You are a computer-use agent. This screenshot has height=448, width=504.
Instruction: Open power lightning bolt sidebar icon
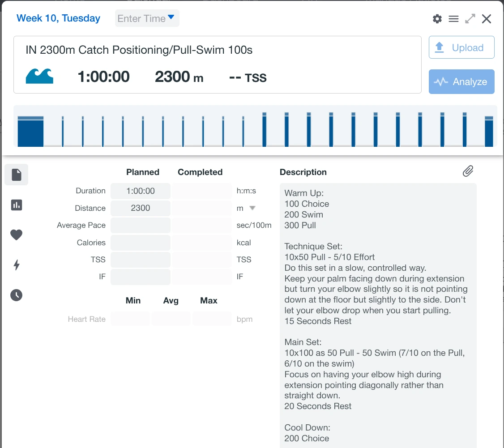point(17,265)
